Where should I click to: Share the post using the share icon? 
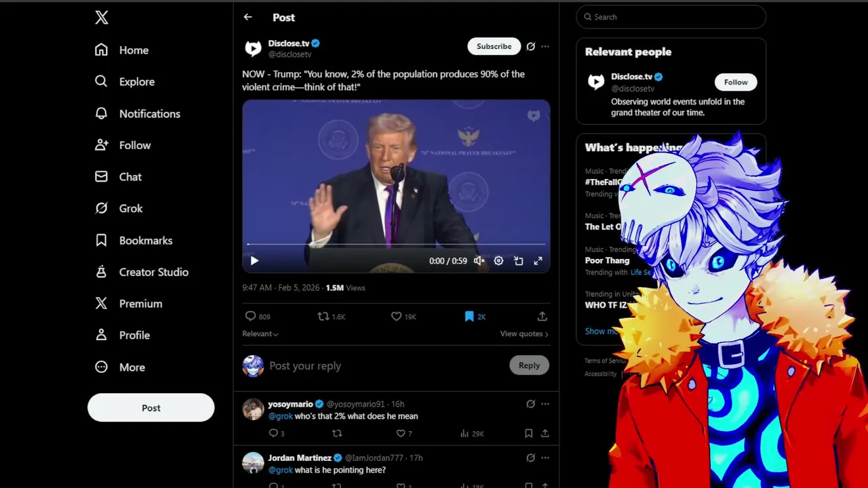tap(542, 317)
